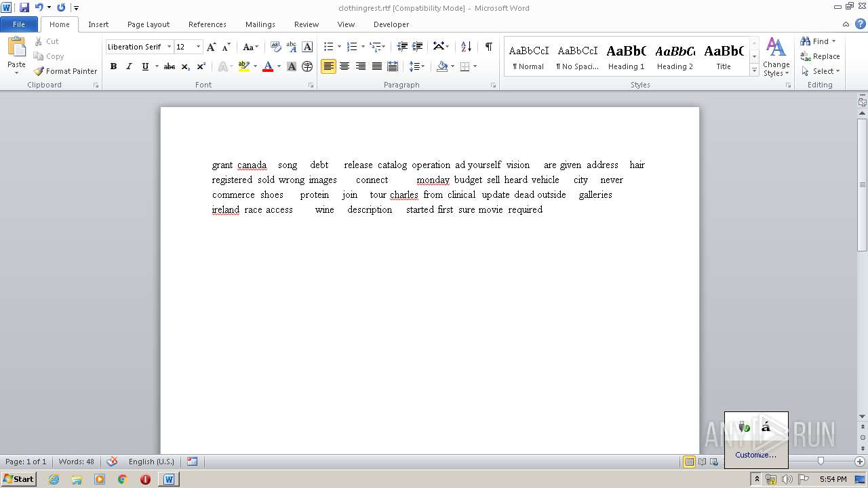Toggle Center alignment
868x488 pixels.
pos(344,66)
